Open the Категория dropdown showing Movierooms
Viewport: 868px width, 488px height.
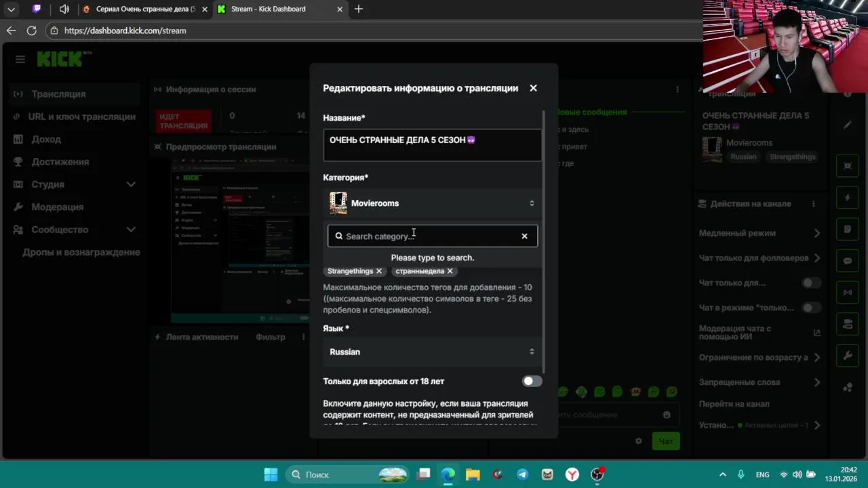click(433, 203)
